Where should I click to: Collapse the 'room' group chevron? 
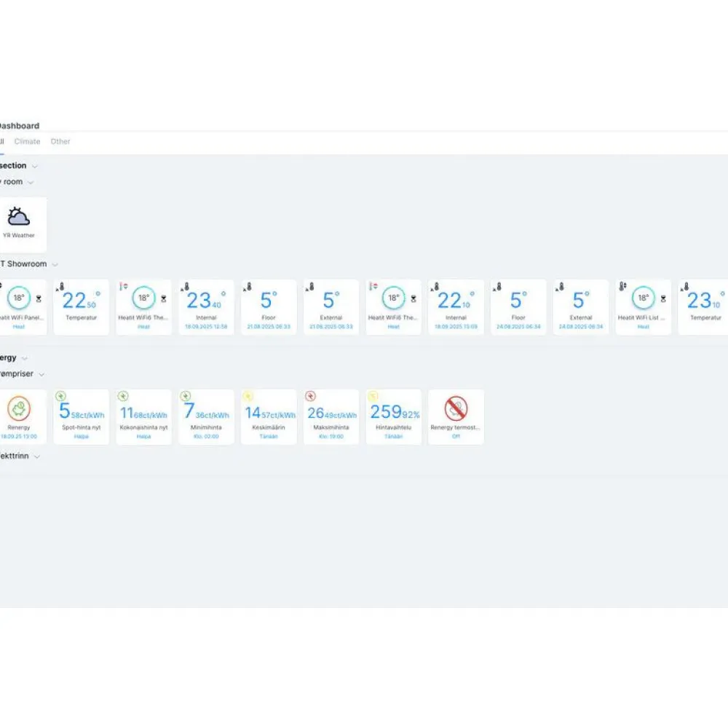31,183
